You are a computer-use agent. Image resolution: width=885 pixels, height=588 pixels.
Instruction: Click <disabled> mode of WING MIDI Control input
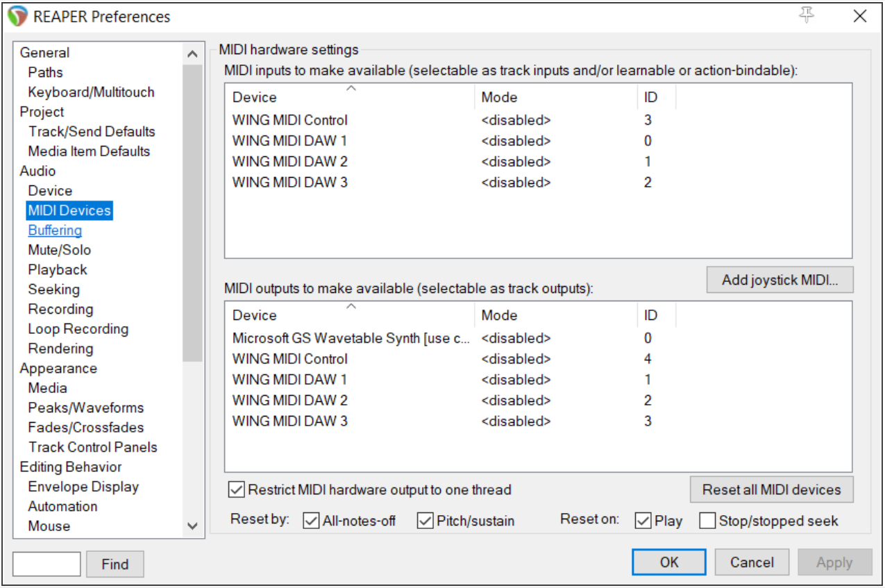[516, 120]
